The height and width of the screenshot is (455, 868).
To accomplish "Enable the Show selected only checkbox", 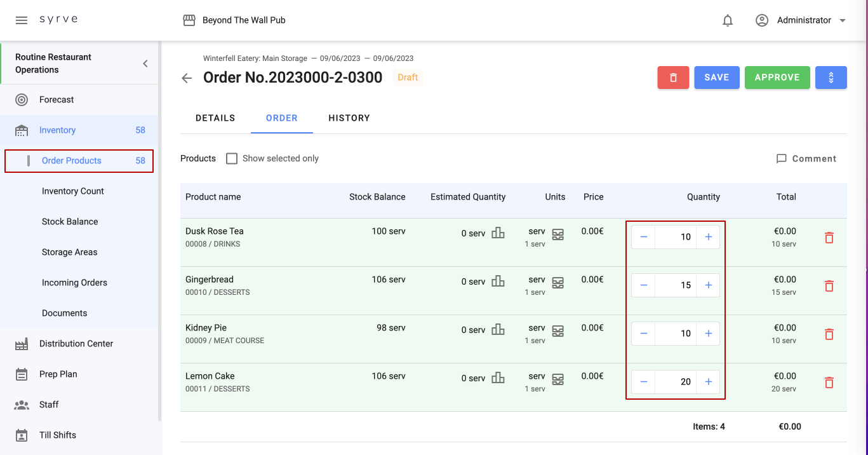I will point(232,158).
